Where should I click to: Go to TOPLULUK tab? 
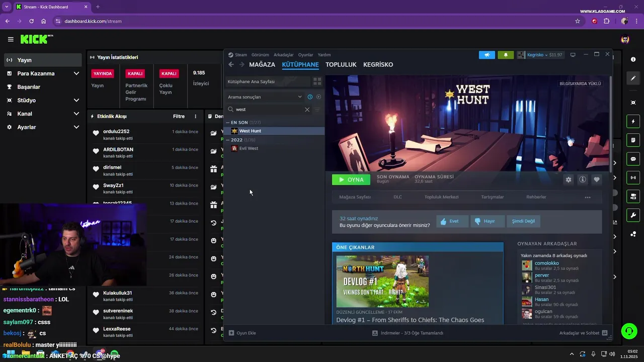pyautogui.click(x=341, y=64)
